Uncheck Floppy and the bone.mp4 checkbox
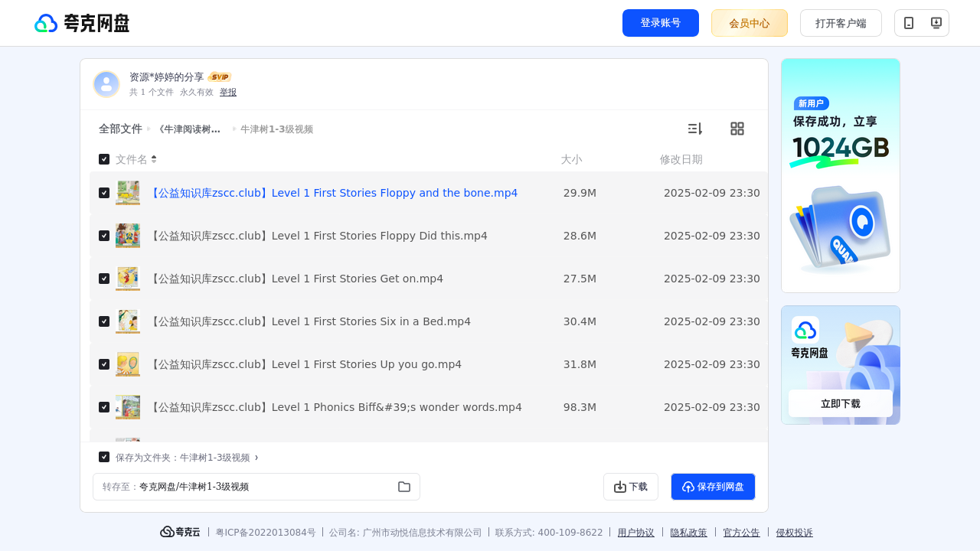 (x=104, y=193)
